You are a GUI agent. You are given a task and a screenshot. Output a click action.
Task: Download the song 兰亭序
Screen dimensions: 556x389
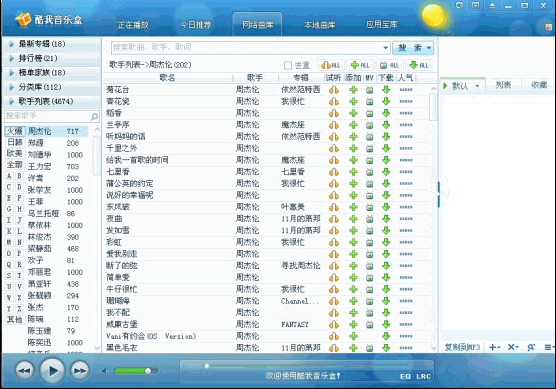click(x=386, y=125)
